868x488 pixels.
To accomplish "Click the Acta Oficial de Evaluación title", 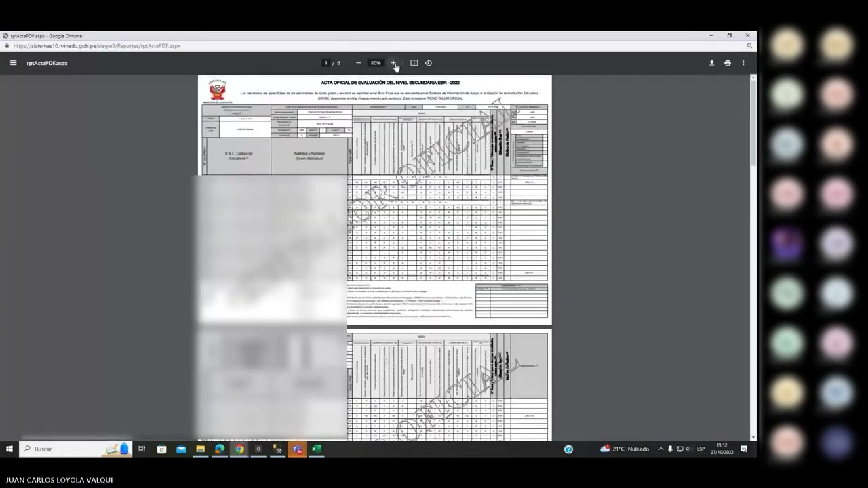I will coord(390,83).
